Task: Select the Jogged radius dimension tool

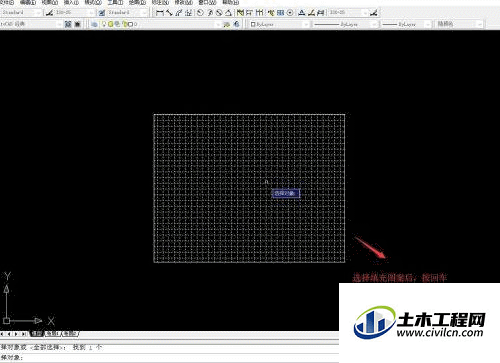Action: (x=210, y=13)
